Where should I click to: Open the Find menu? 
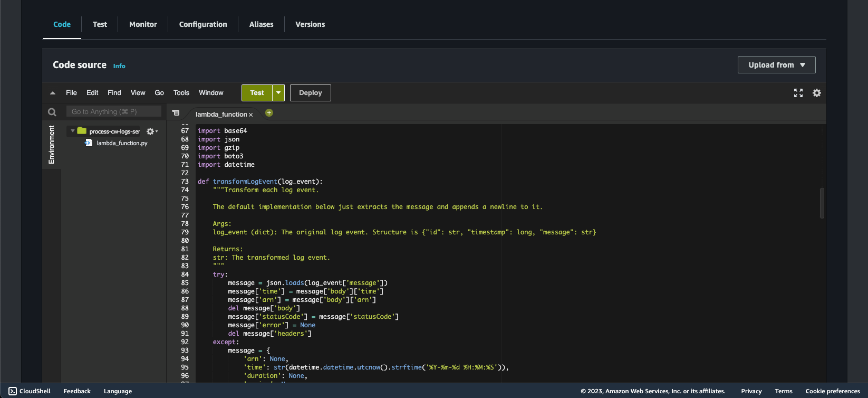[114, 93]
